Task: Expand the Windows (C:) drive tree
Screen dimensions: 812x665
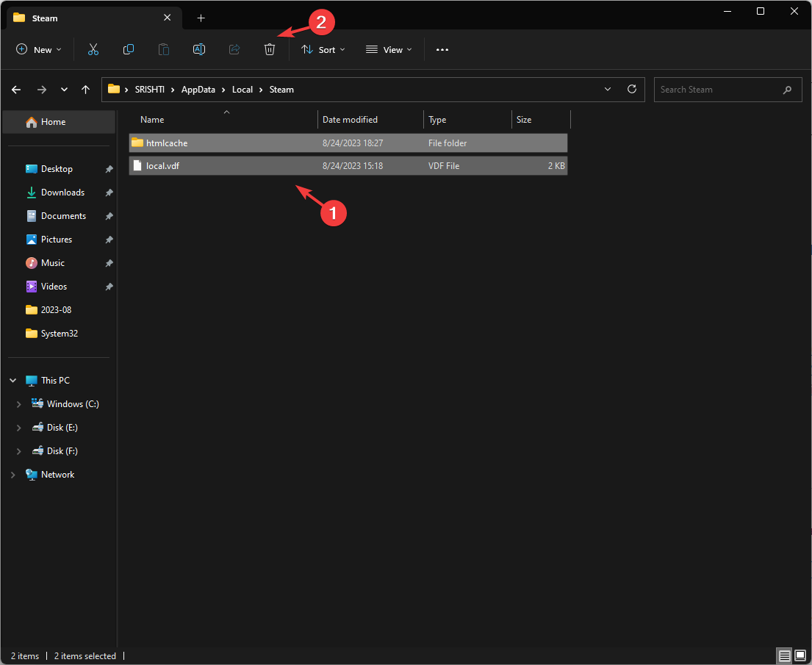Action: pos(19,404)
